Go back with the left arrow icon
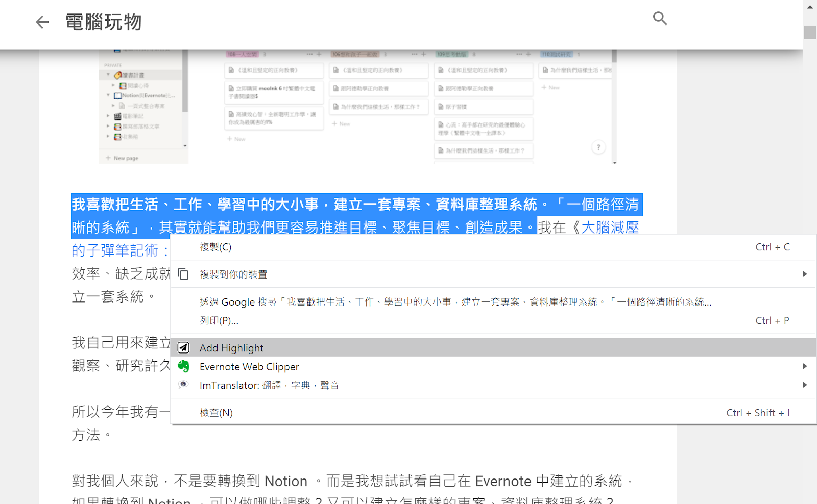The width and height of the screenshot is (817, 504). point(42,22)
